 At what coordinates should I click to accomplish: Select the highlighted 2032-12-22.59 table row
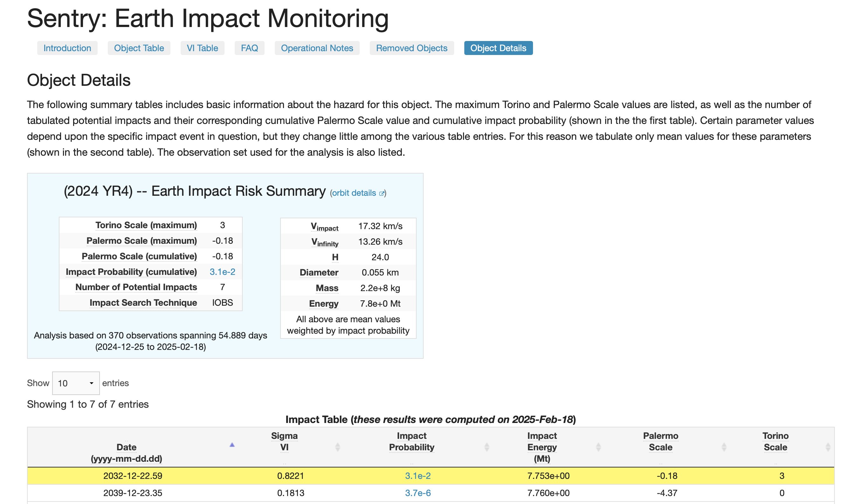click(x=133, y=476)
